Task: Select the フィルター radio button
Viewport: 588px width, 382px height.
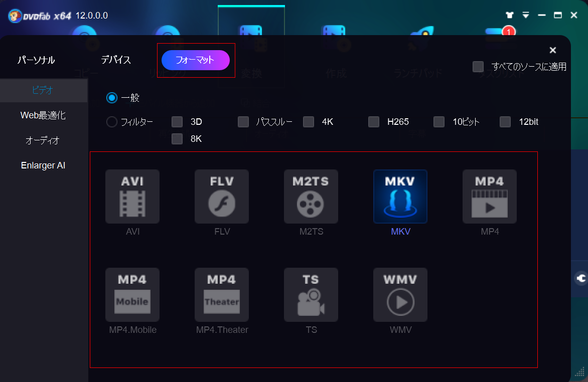Action: [x=112, y=122]
